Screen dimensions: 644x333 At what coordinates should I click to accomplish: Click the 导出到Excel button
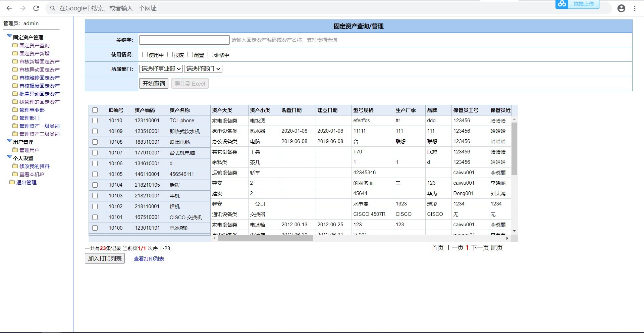pos(190,84)
